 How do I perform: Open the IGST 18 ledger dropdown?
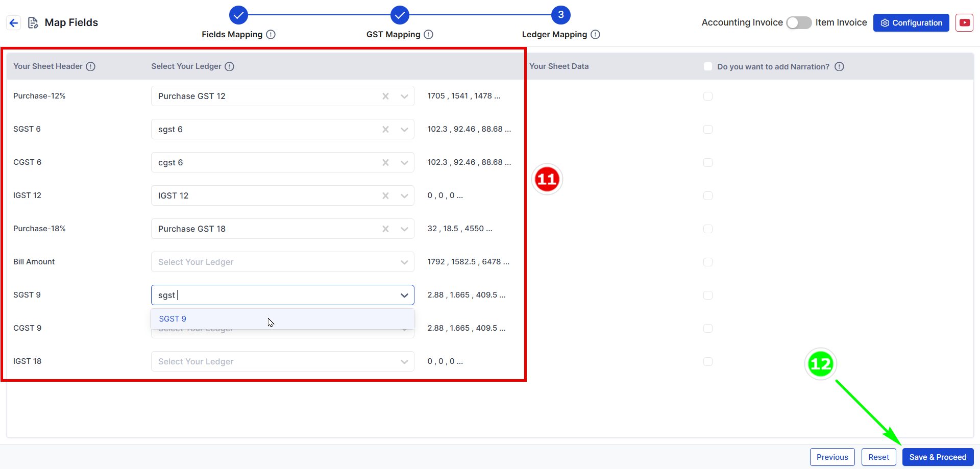283,361
